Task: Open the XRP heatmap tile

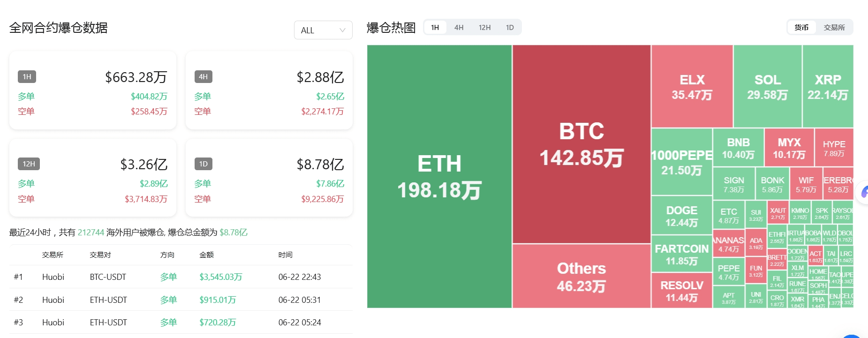Action: 828,87
